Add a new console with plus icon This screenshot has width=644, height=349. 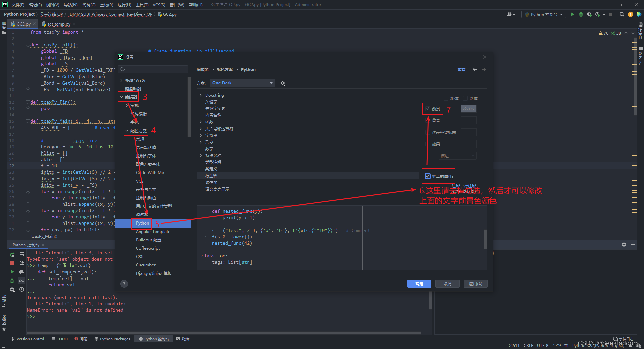click(x=12, y=298)
